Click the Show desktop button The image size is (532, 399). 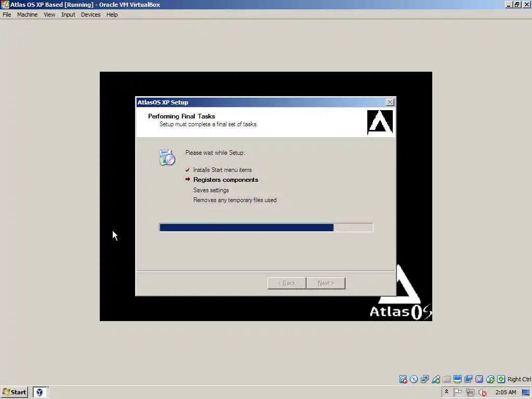click(526, 393)
